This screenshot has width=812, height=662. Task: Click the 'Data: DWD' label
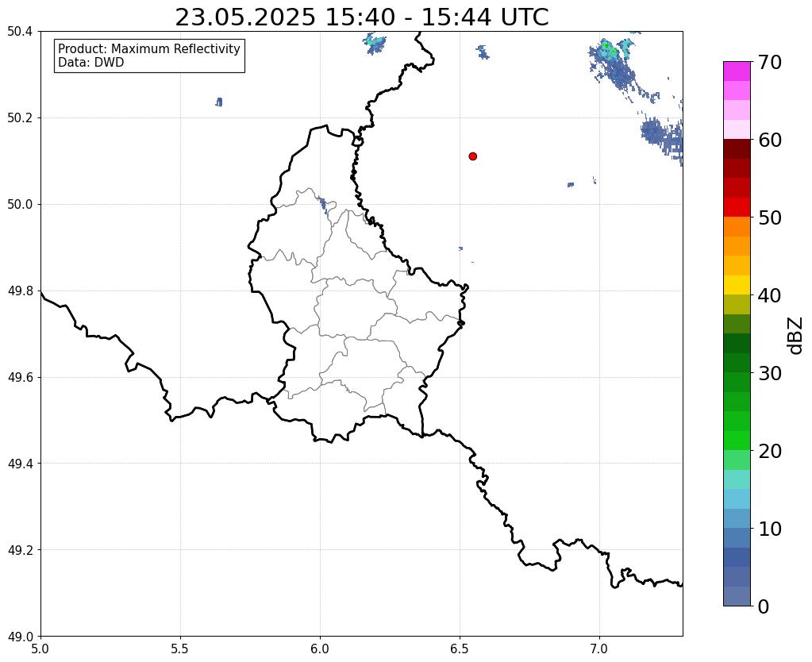tap(91, 63)
